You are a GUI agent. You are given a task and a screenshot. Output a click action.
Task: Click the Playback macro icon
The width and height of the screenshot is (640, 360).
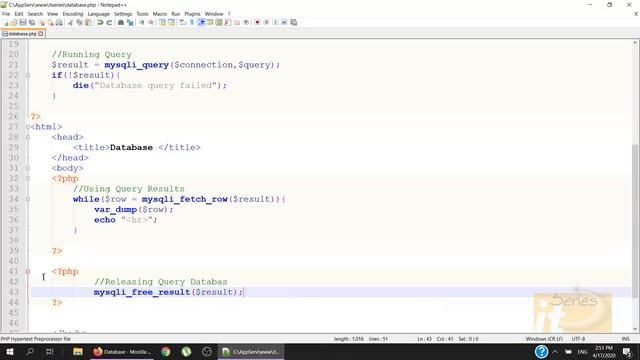pyautogui.click(x=275, y=22)
